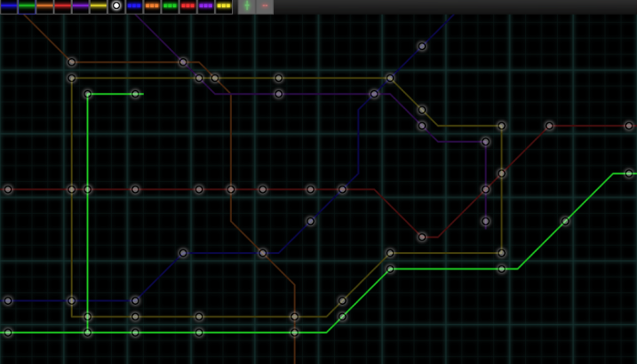
Task: Select the purple dotted train tool
Action: click(x=206, y=6)
